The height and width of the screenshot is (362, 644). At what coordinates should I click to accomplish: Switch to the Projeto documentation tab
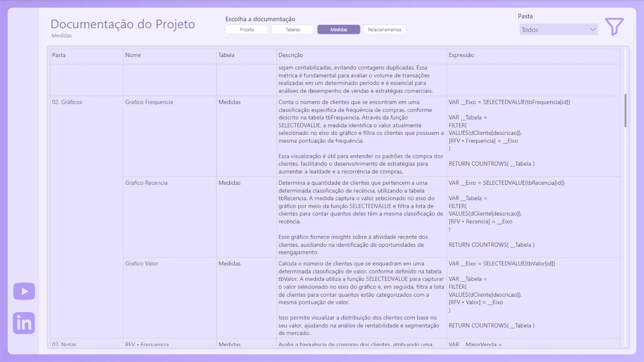point(247,29)
